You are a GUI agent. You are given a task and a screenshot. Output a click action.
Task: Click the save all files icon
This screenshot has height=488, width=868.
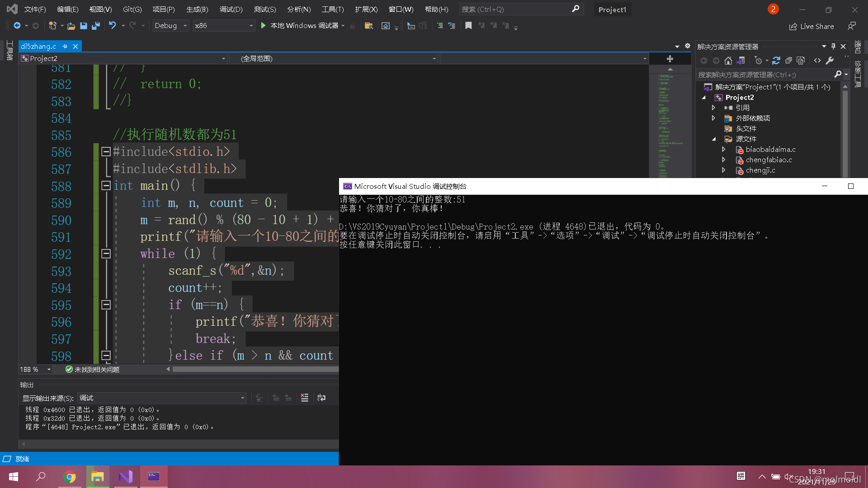click(x=95, y=26)
